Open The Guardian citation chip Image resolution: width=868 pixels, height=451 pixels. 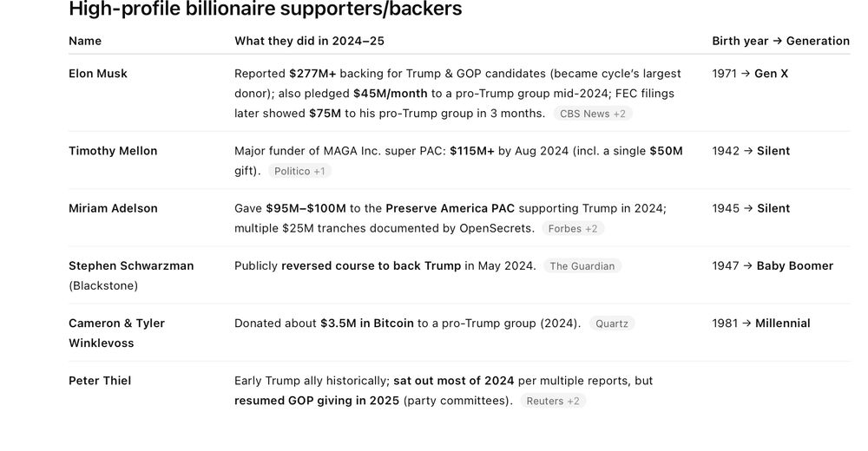(x=582, y=266)
